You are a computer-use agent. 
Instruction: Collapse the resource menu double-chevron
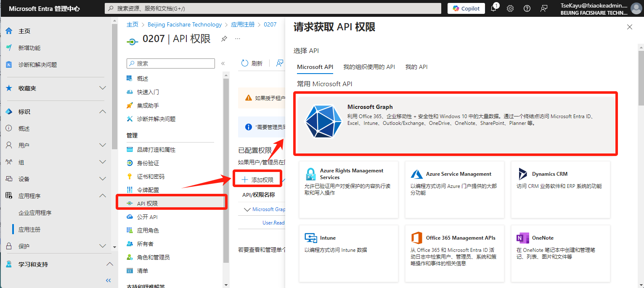click(x=223, y=63)
